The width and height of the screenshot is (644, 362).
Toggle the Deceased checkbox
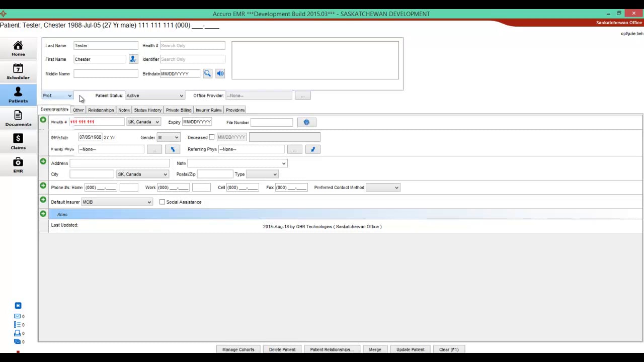coord(212,137)
